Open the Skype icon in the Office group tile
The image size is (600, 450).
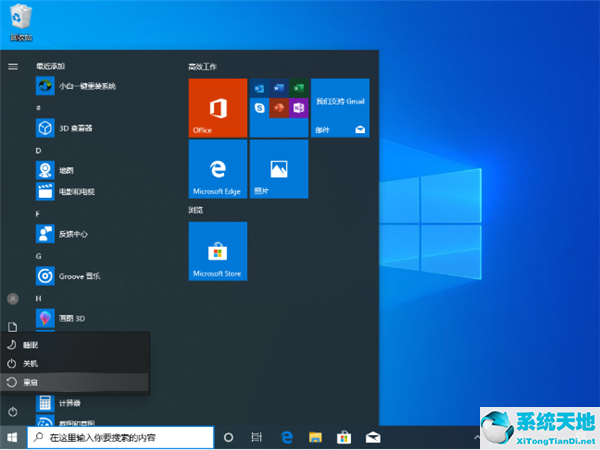259,108
